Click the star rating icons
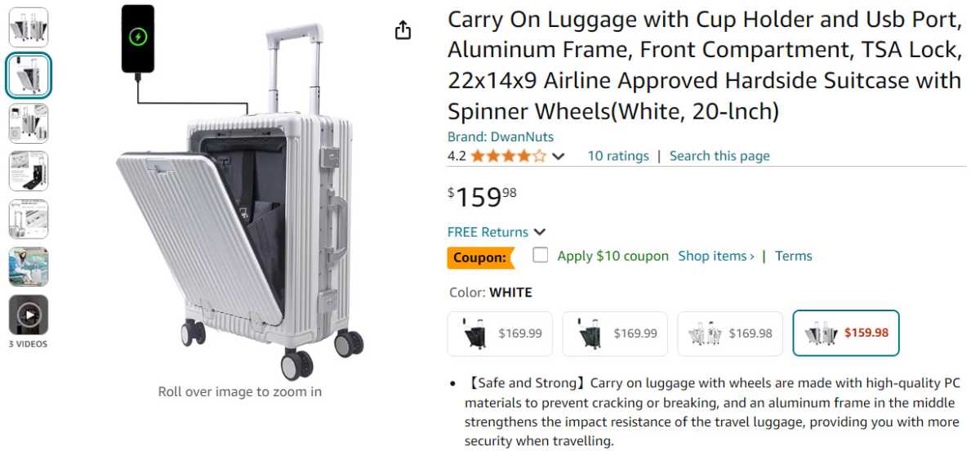This screenshot has width=980, height=451. click(508, 156)
